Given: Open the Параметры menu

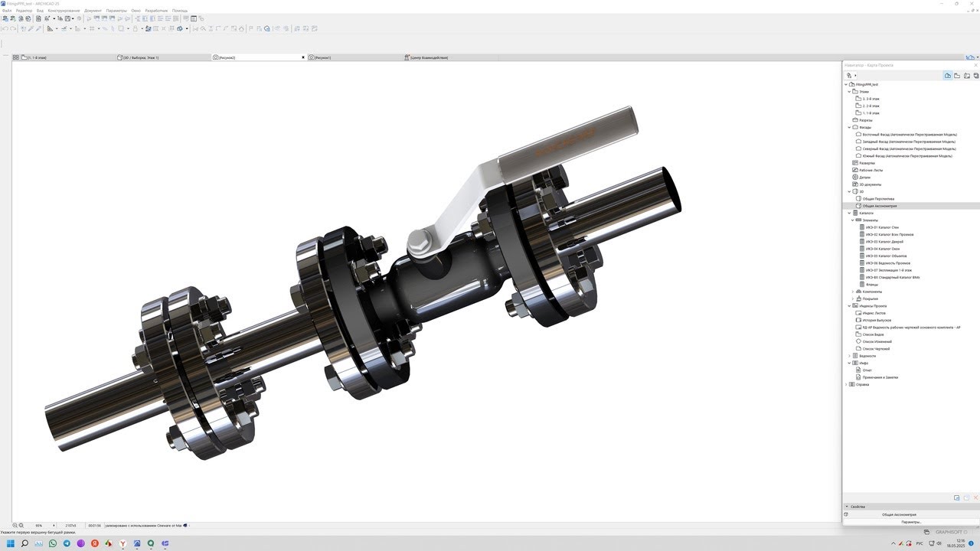Looking at the screenshot, I should coord(116,11).
